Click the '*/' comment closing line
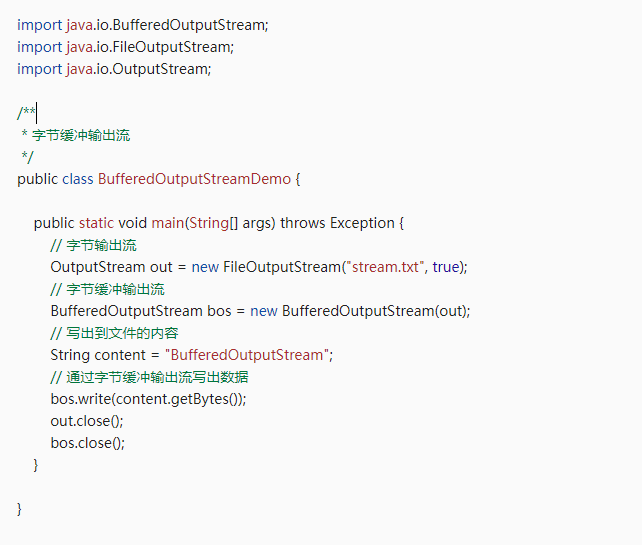The width and height of the screenshot is (642, 545). (x=27, y=157)
